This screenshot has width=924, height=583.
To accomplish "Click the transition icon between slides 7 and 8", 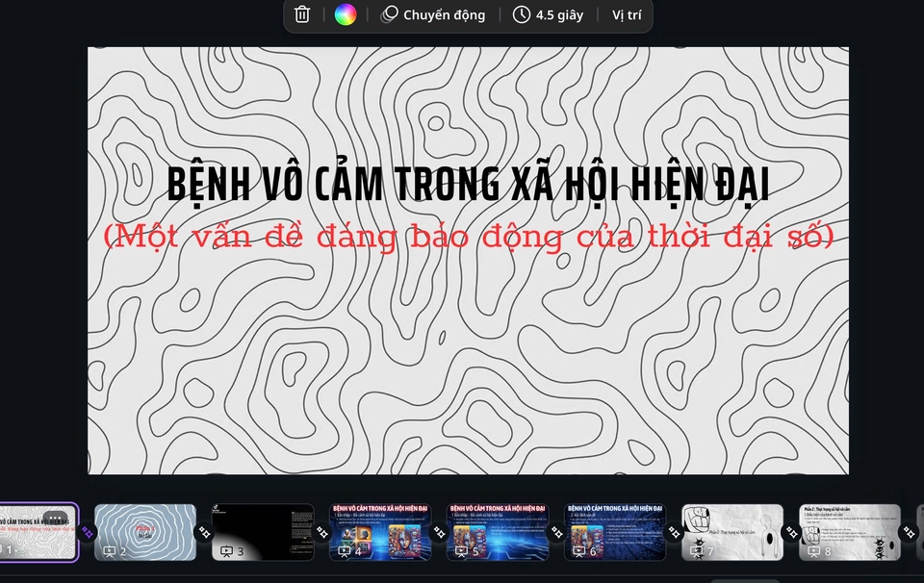I will tap(791, 532).
